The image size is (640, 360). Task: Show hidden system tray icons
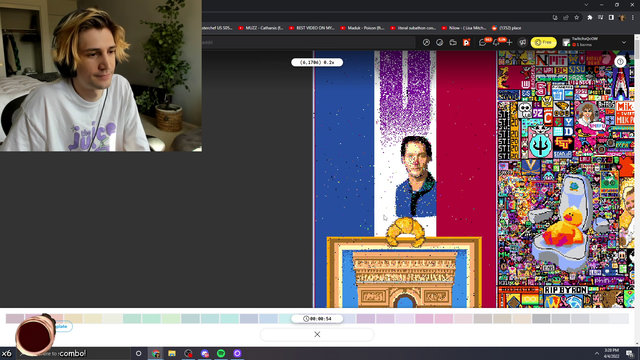point(597,353)
